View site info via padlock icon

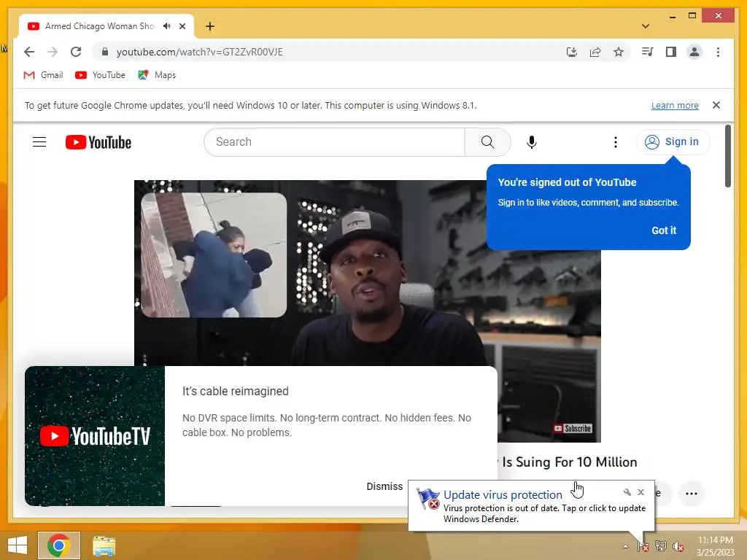(x=105, y=52)
